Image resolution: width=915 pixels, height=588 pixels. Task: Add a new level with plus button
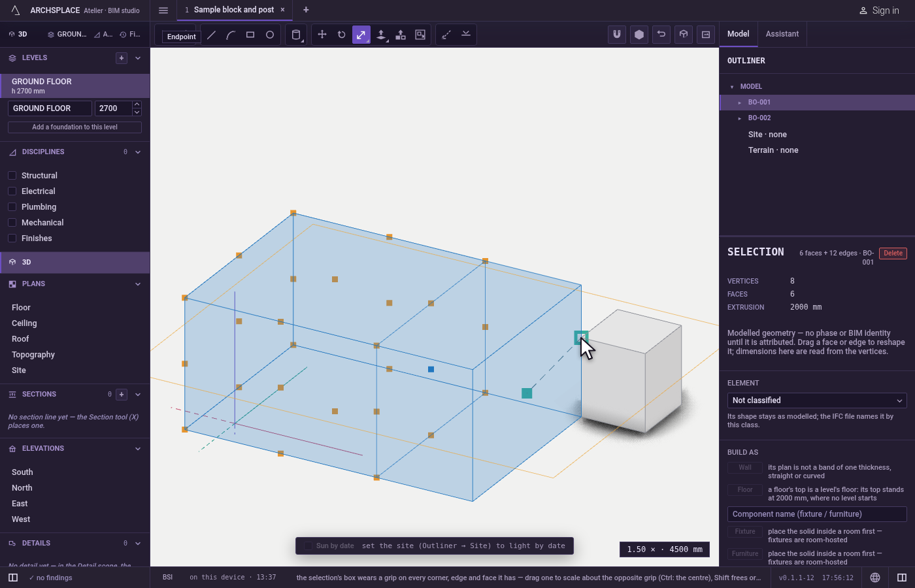click(122, 58)
